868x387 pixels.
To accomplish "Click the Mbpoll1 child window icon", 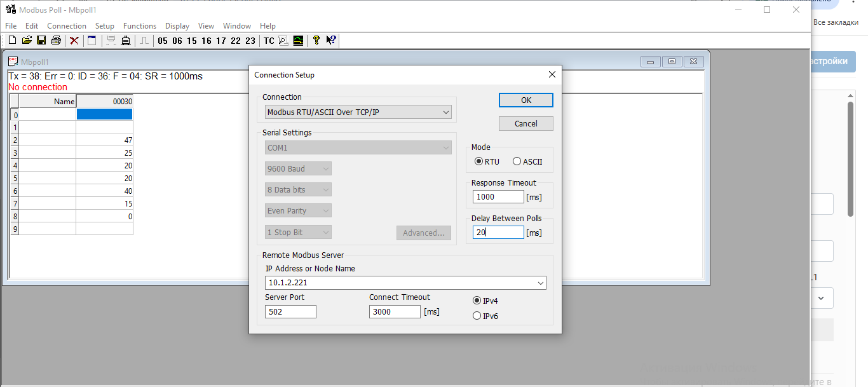I will (x=13, y=62).
